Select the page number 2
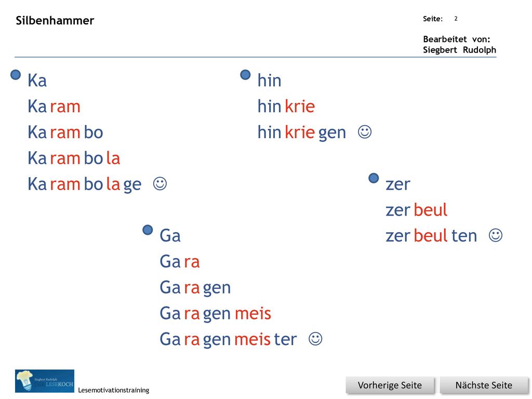This screenshot has width=532, height=399. point(456,19)
